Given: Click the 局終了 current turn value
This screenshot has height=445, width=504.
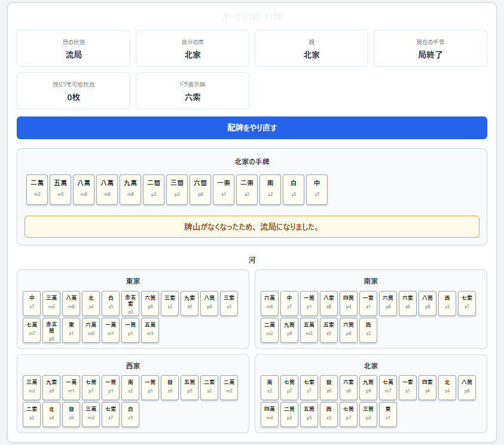Looking at the screenshot, I should (430, 55).
